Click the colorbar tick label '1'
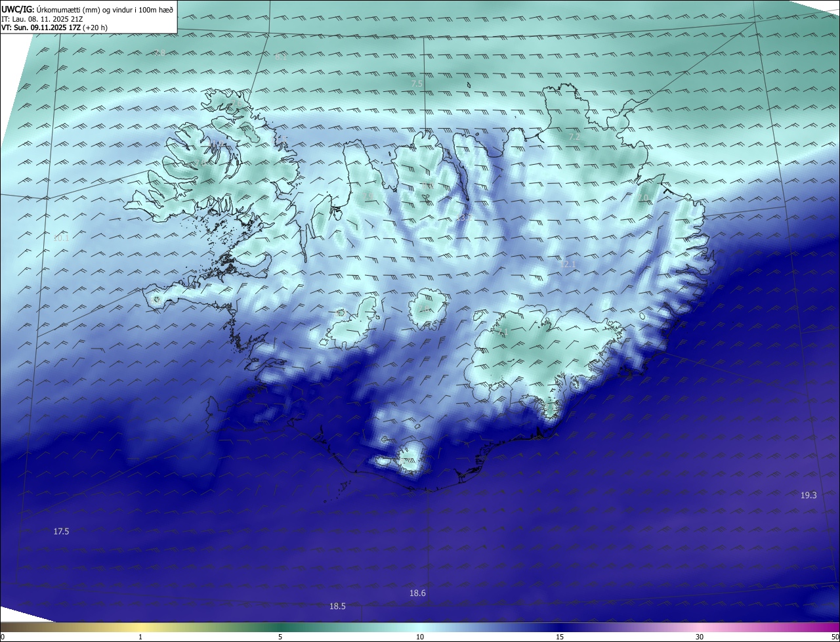Image resolution: width=840 pixels, height=642 pixels. (140, 637)
